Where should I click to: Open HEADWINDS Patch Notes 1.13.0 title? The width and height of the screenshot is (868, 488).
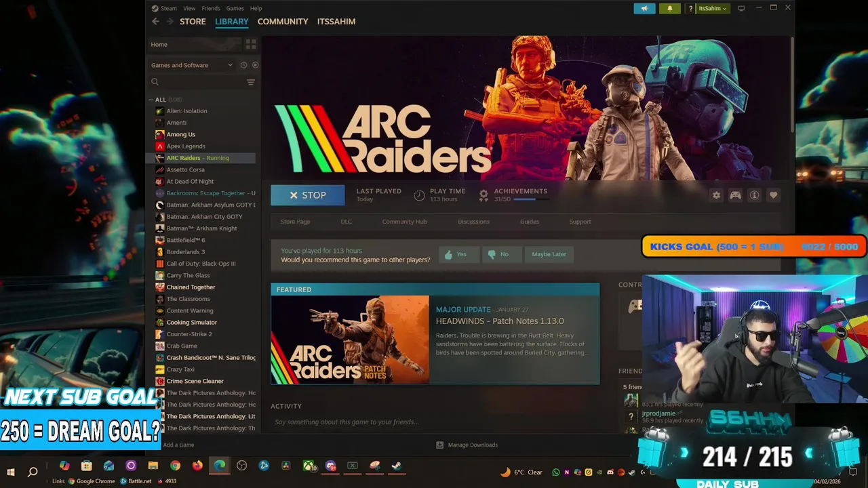coord(500,321)
